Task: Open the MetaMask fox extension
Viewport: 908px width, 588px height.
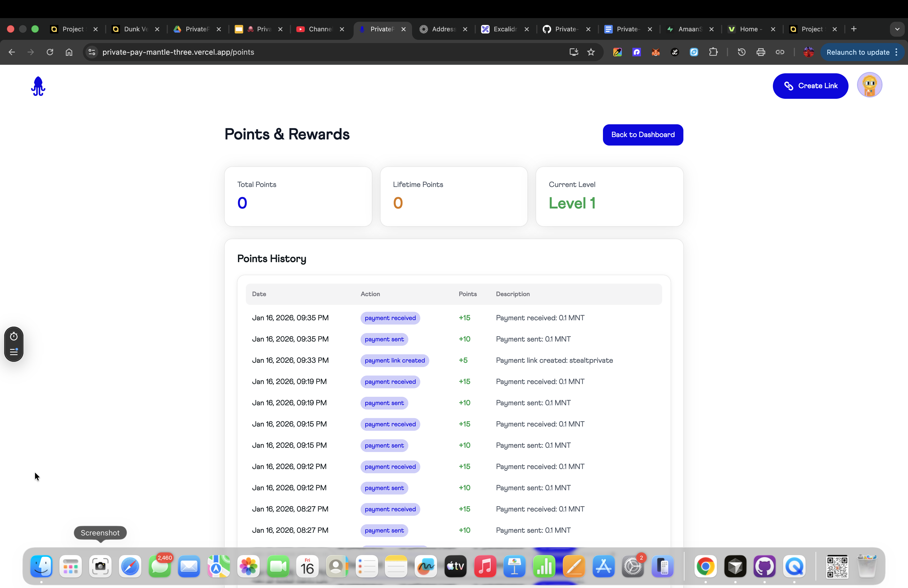Action: pos(656,52)
